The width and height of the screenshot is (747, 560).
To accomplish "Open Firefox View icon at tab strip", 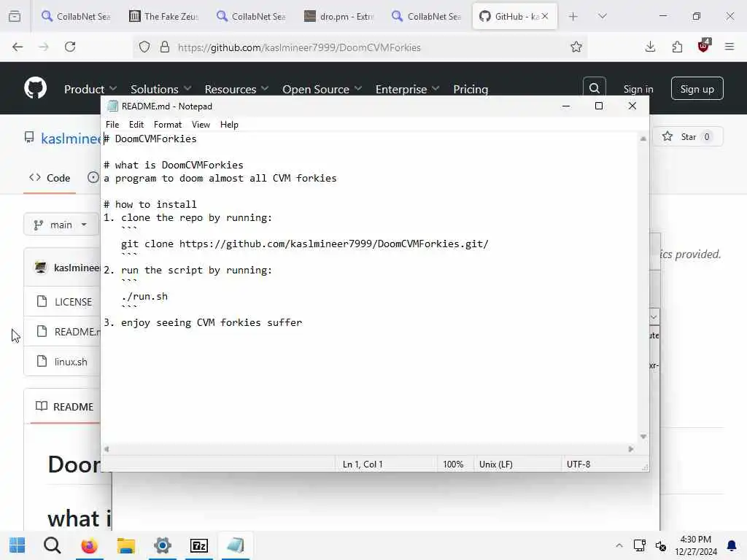I will (15, 16).
